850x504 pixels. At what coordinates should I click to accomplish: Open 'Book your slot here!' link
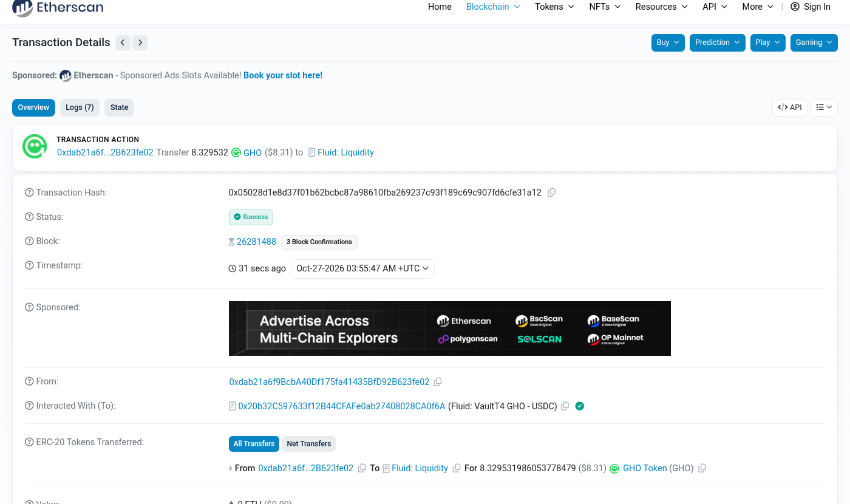tap(283, 75)
